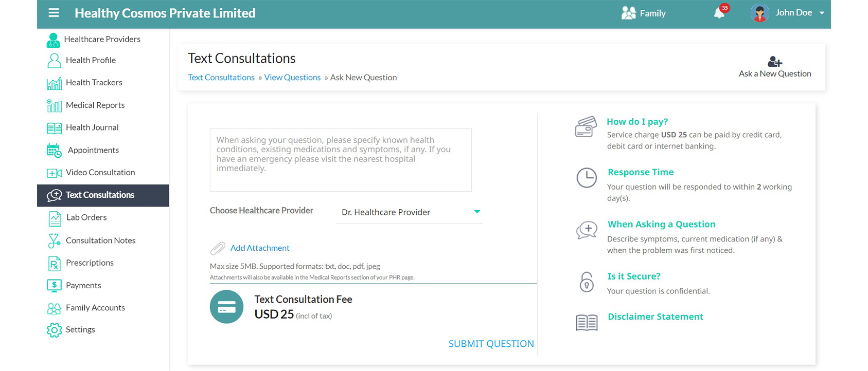Click the Prescriptions Rx icon

54,263
